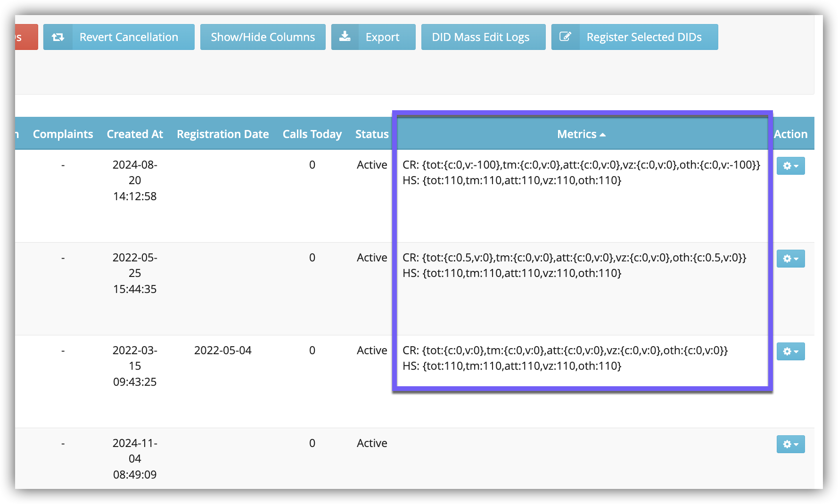Sort by Calls Today column
This screenshot has height=504, width=838.
coord(312,134)
